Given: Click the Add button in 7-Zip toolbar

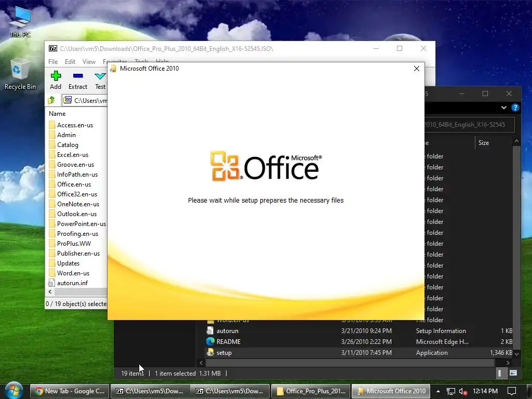Looking at the screenshot, I should pos(56,80).
